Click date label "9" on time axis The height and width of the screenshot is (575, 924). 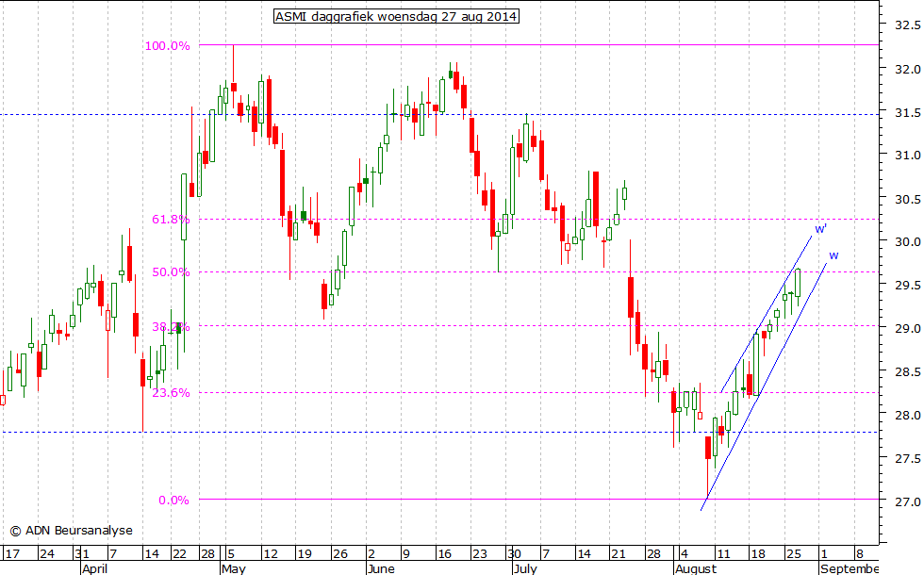405,554
